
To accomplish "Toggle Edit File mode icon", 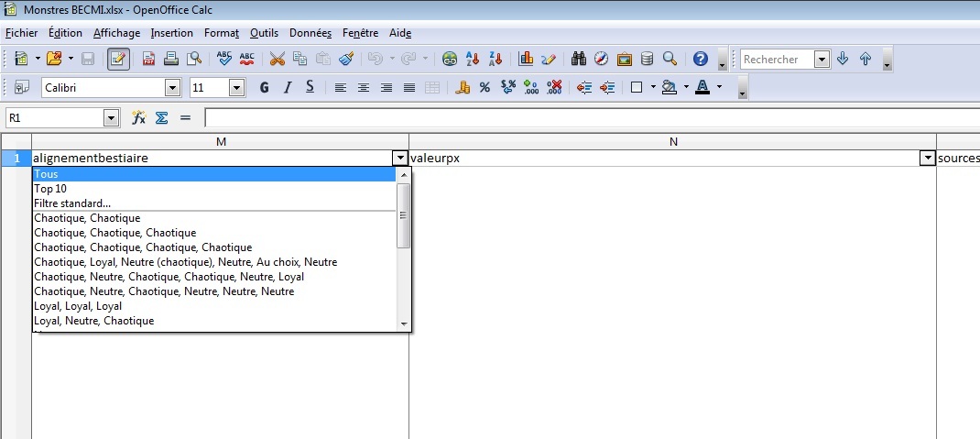I will (x=118, y=59).
